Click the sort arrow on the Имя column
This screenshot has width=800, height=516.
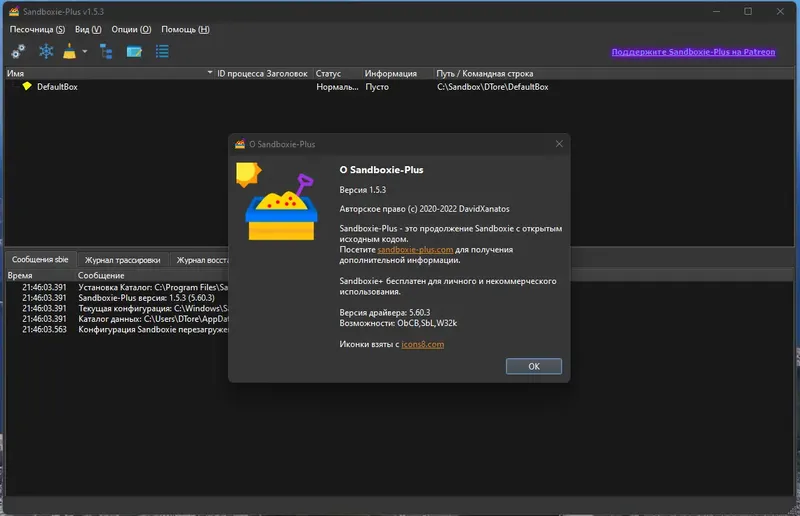210,73
